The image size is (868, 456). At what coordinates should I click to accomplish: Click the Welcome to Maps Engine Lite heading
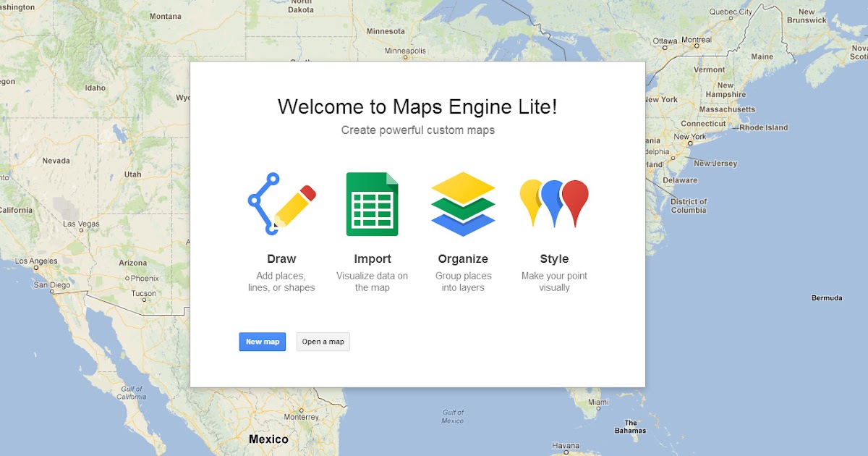click(x=417, y=106)
